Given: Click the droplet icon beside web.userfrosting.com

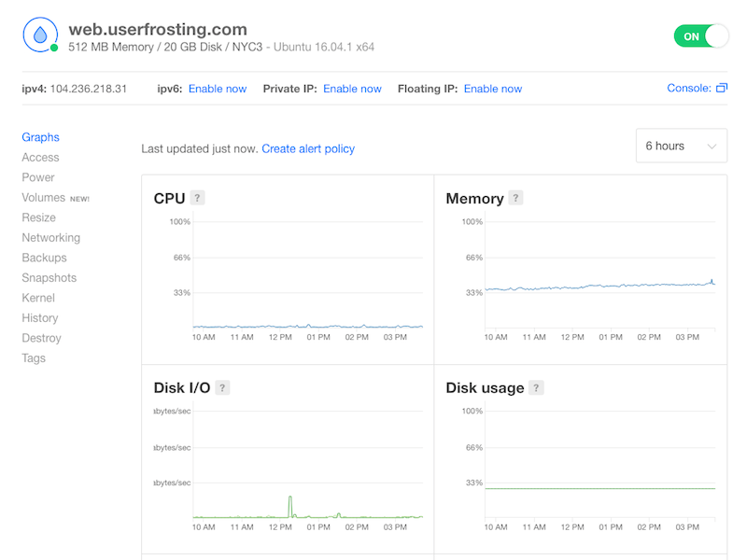Looking at the screenshot, I should coord(39,35).
